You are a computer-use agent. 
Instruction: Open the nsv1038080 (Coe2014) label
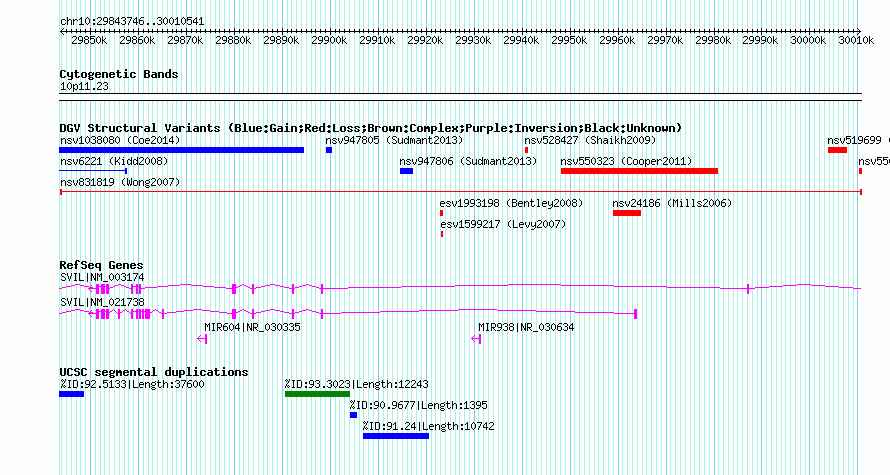tap(120, 140)
